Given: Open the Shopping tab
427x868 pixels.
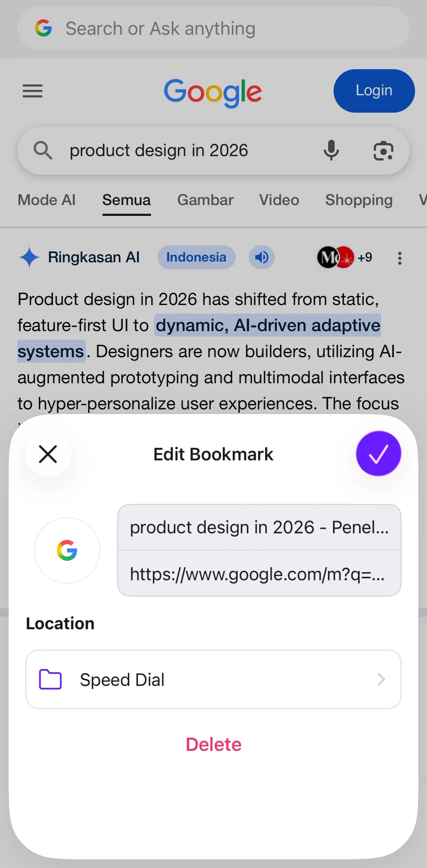Looking at the screenshot, I should [x=359, y=200].
